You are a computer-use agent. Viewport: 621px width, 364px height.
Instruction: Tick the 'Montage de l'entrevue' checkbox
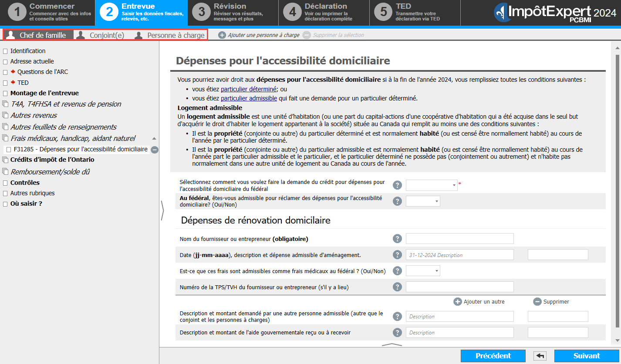5,94
